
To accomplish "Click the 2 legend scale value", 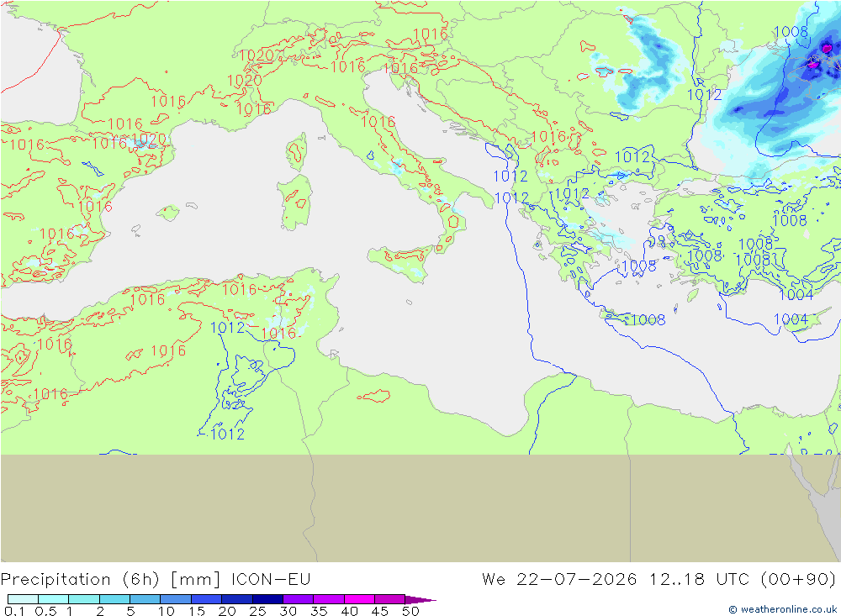I will tap(100, 611).
